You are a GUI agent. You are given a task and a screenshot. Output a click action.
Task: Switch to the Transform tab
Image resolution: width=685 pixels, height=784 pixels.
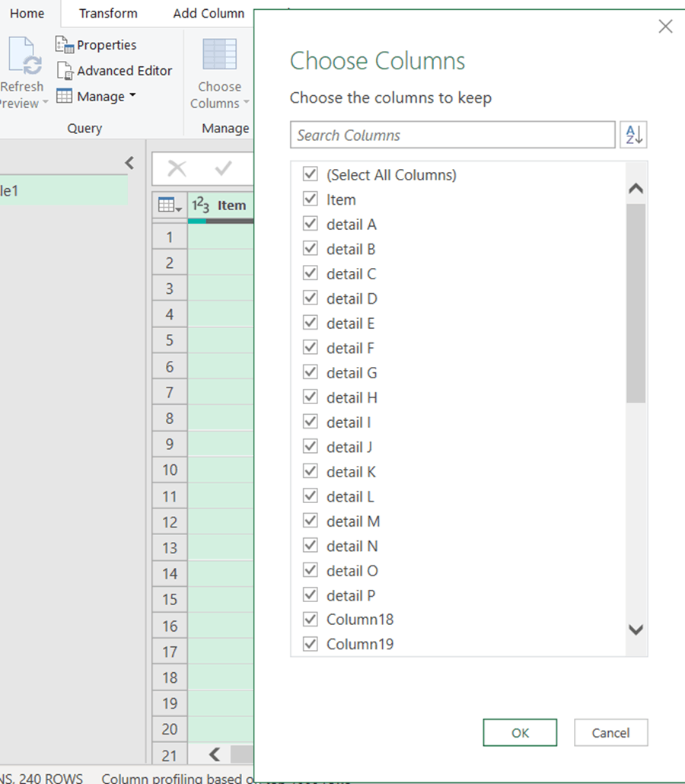[107, 13]
